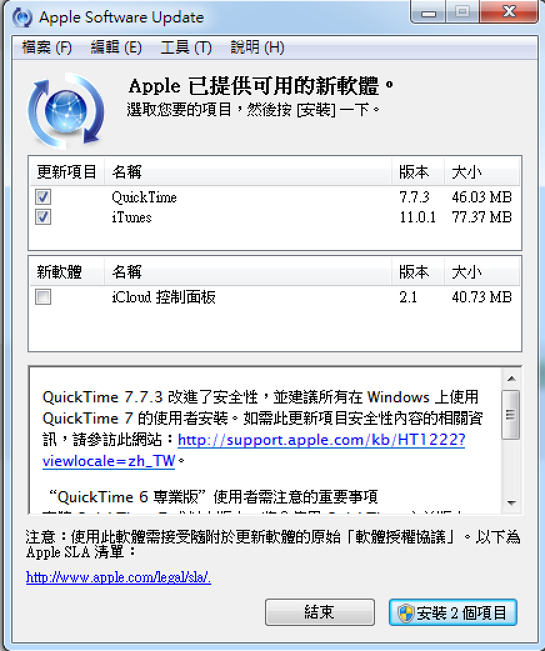Screen dimensions: 545x651
Task: Click the 名稱 header in new software list
Action: tap(248, 272)
